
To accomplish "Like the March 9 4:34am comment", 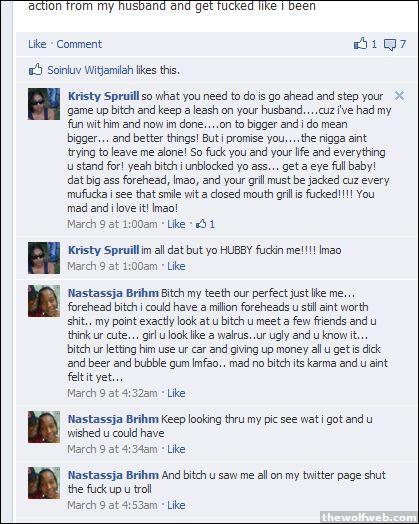I will click(176, 449).
